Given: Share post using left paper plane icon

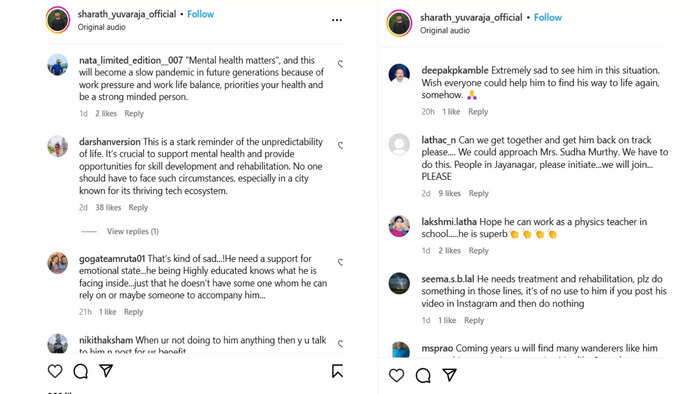Looking at the screenshot, I should [x=106, y=371].
